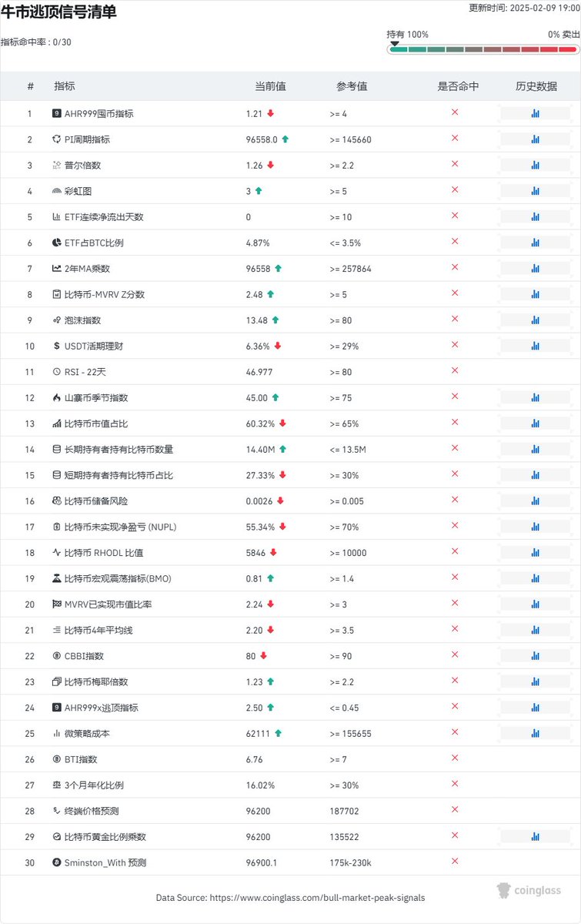Click the 是否命中 column header
Viewport: 581px width, 924px height.
tap(458, 86)
